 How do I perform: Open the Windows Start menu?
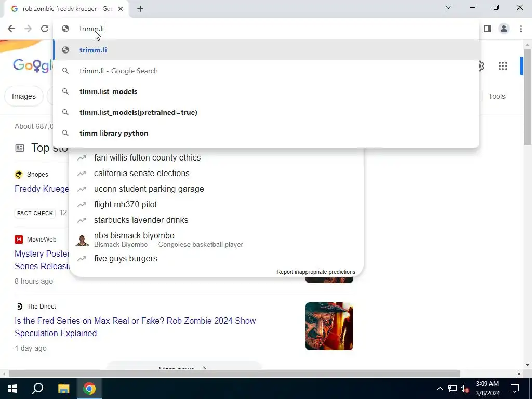12,389
